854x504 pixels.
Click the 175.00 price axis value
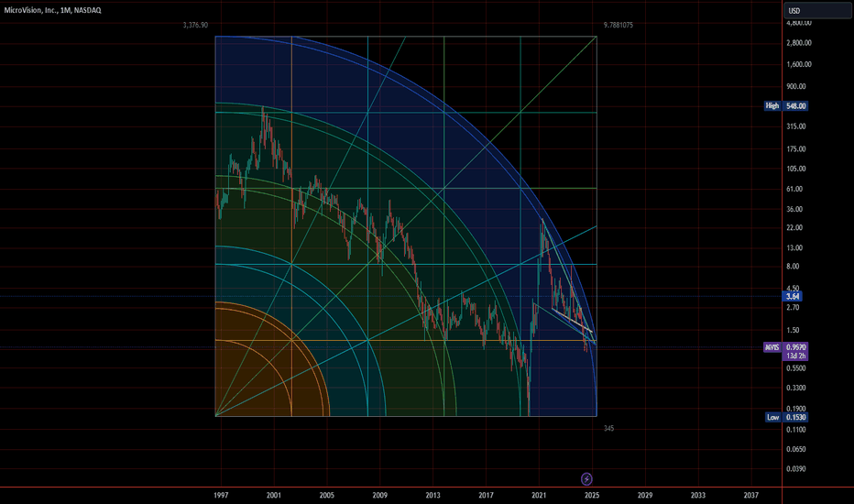click(x=796, y=149)
